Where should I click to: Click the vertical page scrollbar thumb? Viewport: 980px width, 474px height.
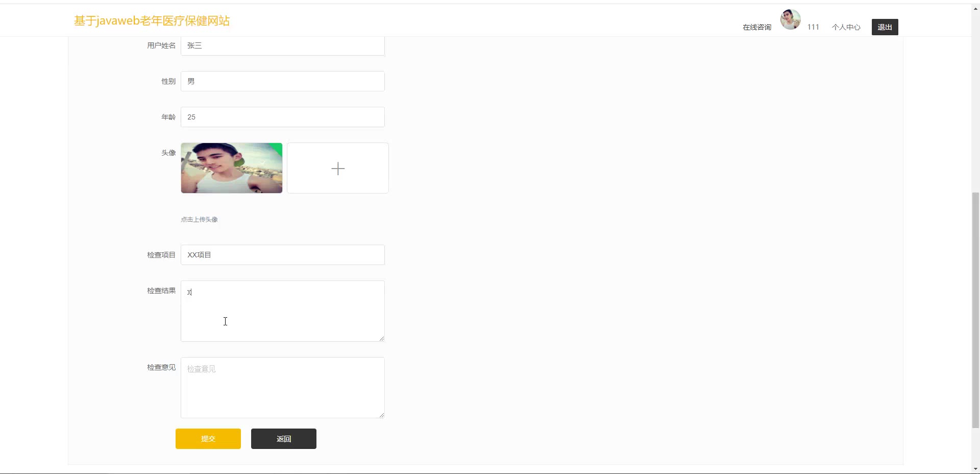pyautogui.click(x=975, y=310)
